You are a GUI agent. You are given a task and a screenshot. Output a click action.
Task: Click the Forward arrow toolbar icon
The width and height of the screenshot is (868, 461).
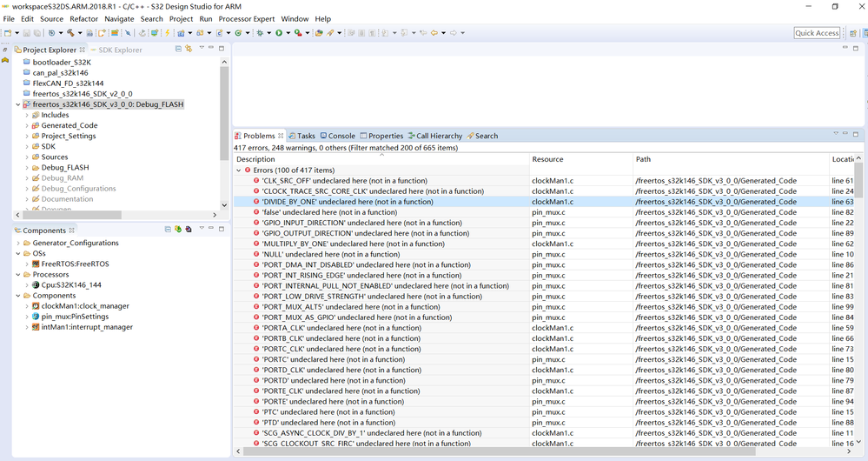pyautogui.click(x=454, y=33)
